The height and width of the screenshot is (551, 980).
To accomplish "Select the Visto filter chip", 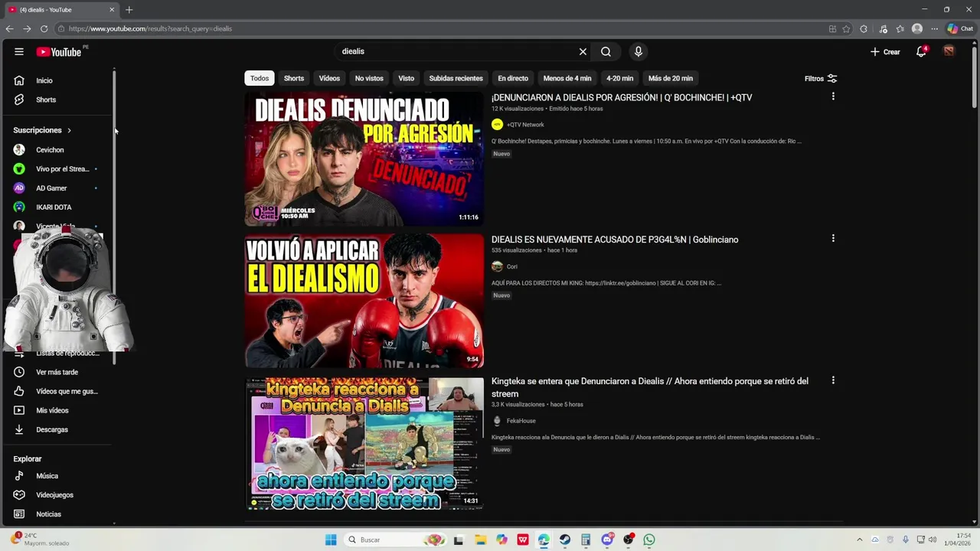I will point(407,78).
